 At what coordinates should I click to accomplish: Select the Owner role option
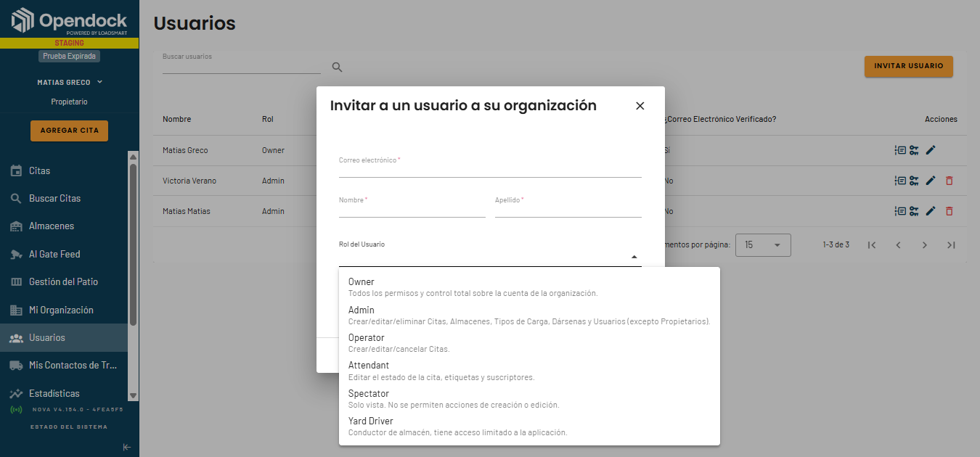click(x=529, y=287)
